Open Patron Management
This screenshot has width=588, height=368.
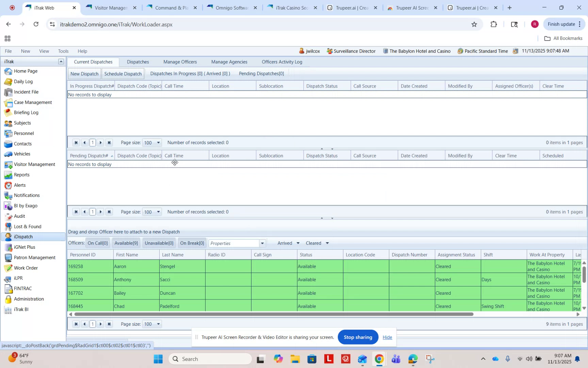coord(34,257)
